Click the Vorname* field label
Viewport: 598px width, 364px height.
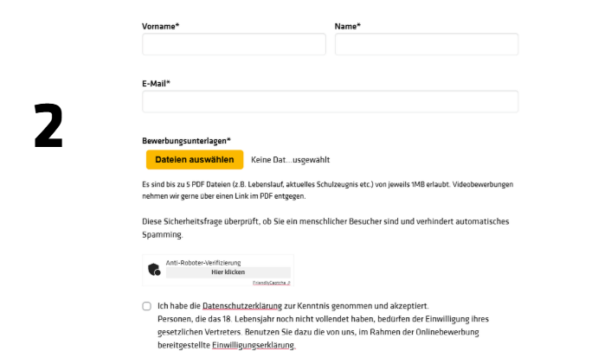tap(160, 26)
